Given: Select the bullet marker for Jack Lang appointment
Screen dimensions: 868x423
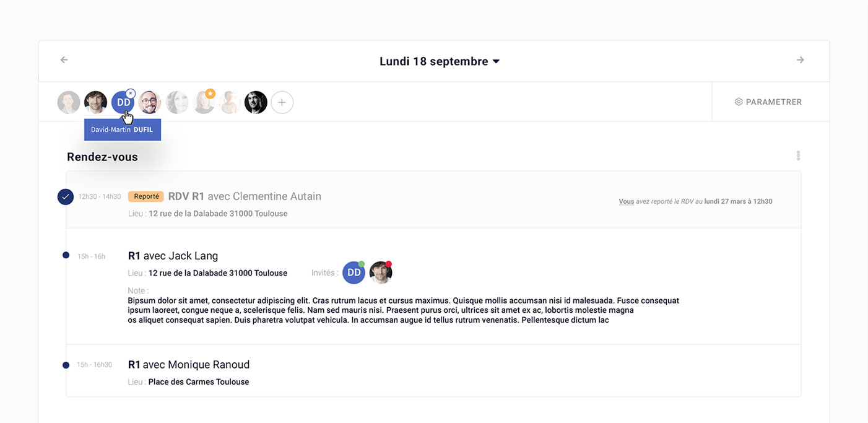Looking at the screenshot, I should [66, 255].
